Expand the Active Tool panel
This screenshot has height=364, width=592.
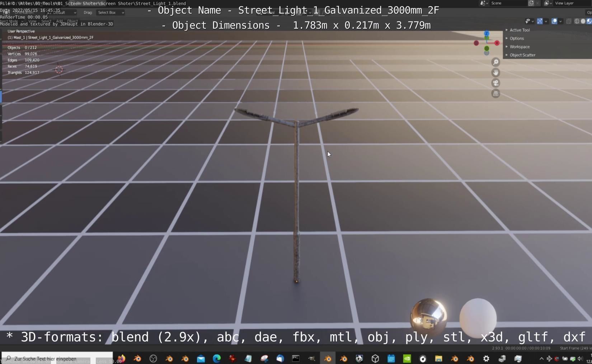(519, 30)
